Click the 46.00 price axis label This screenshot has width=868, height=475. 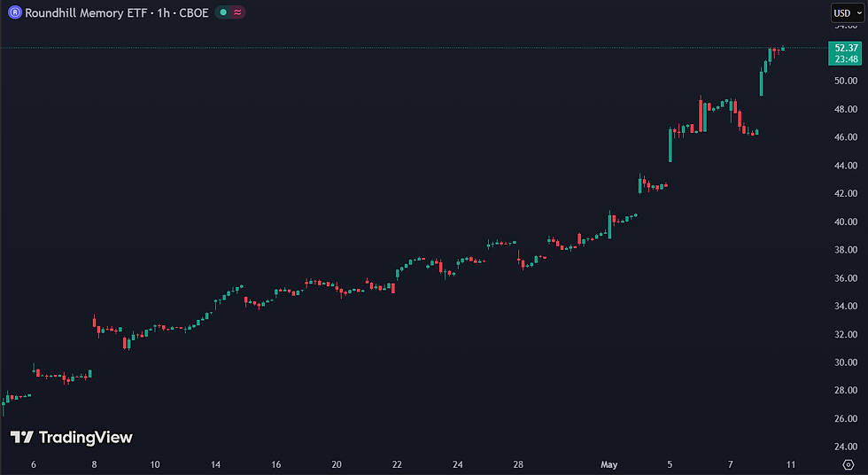[x=846, y=136]
